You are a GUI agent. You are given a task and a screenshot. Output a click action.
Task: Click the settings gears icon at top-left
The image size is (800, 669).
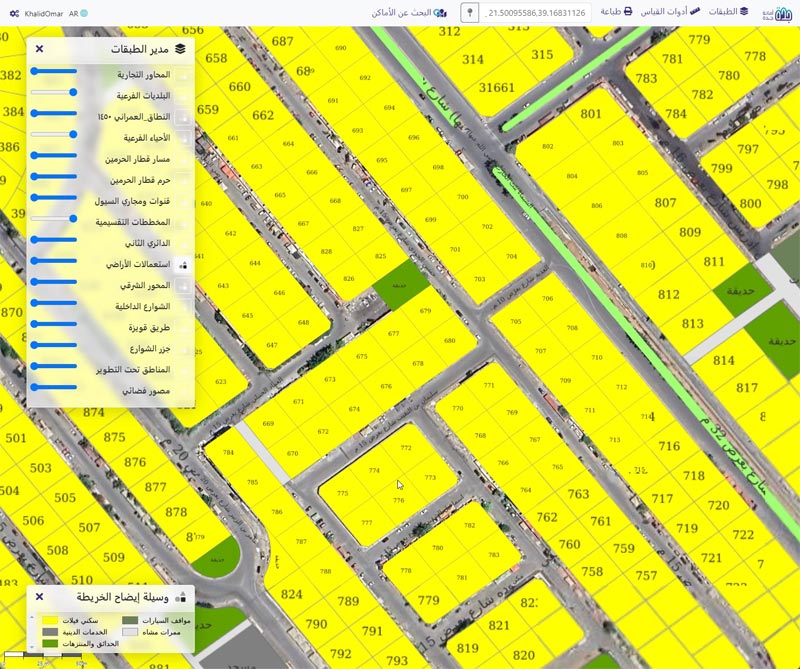coord(13,13)
